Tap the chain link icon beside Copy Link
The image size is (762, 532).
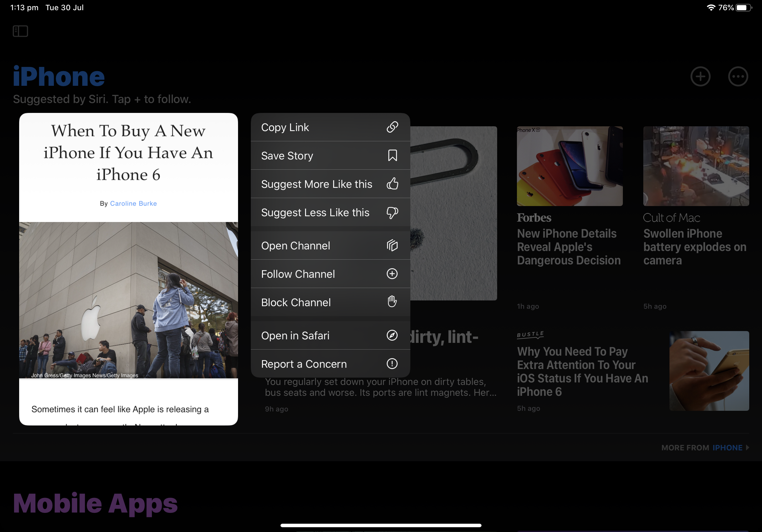(392, 127)
